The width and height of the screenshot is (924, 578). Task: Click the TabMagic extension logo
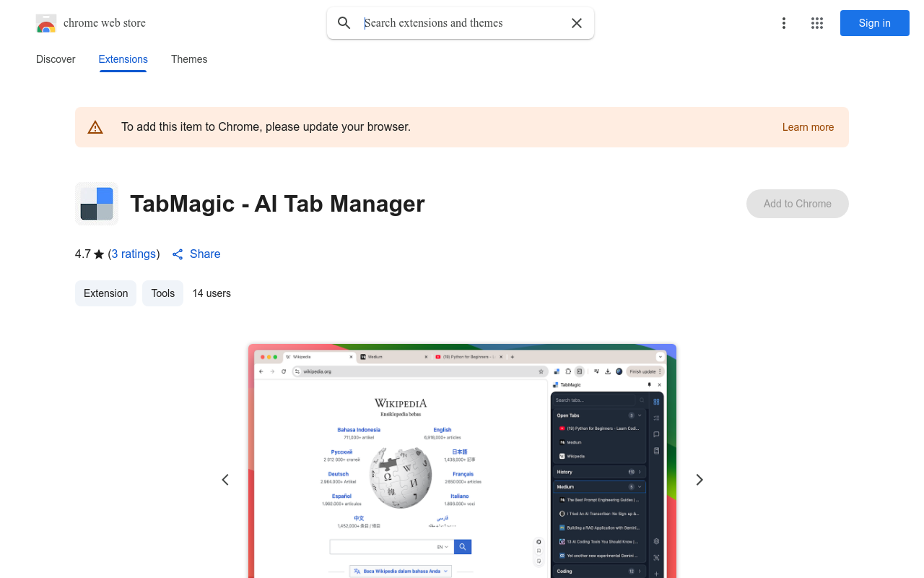97,204
